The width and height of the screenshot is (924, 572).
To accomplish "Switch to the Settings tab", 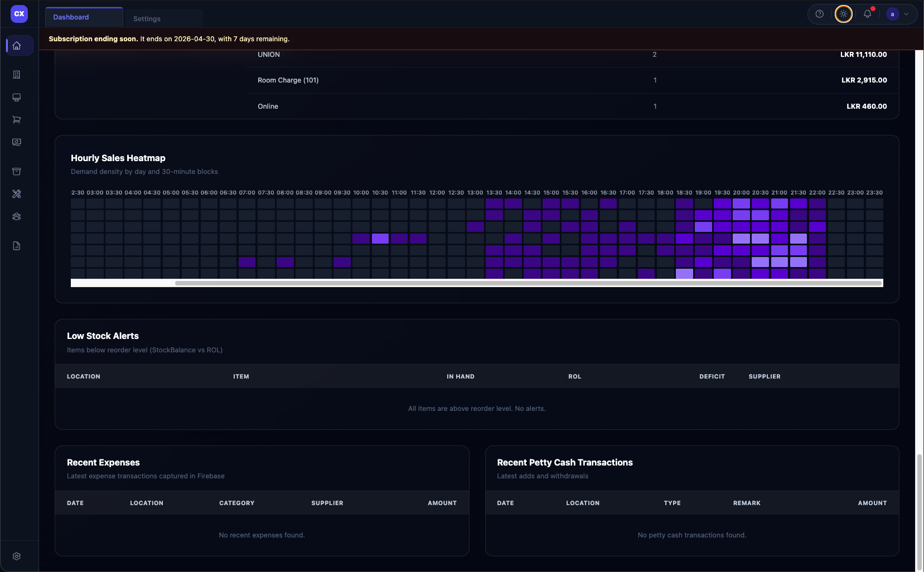I will click(147, 18).
